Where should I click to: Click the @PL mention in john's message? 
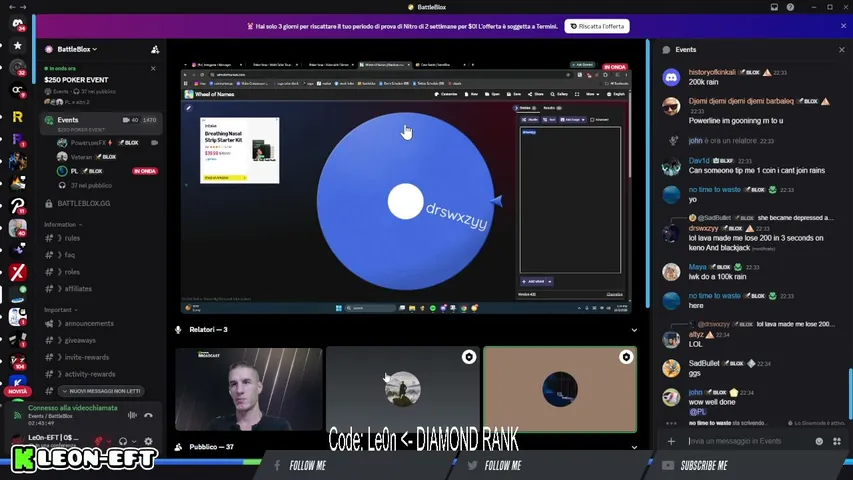tap(697, 412)
